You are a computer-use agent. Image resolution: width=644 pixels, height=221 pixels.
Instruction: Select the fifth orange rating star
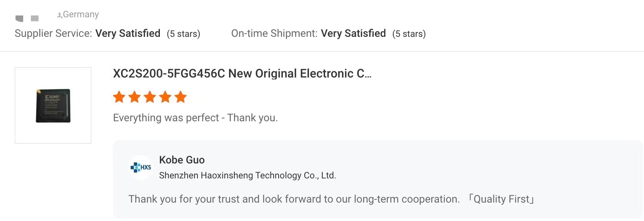click(181, 97)
